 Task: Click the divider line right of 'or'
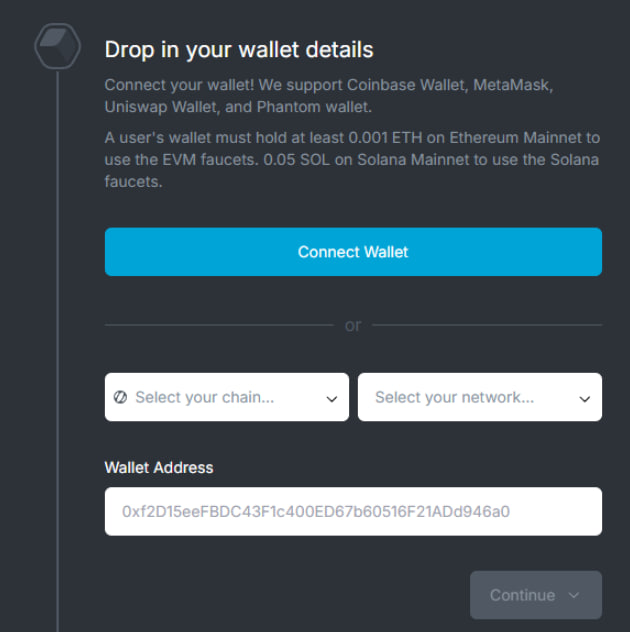pyautogui.click(x=487, y=325)
